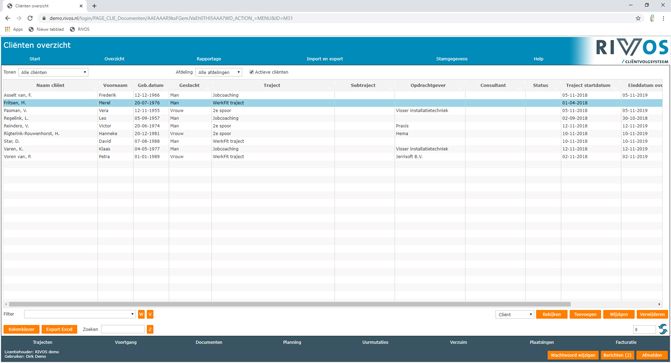
Task: Click the orange V filter button
Action: point(150,314)
